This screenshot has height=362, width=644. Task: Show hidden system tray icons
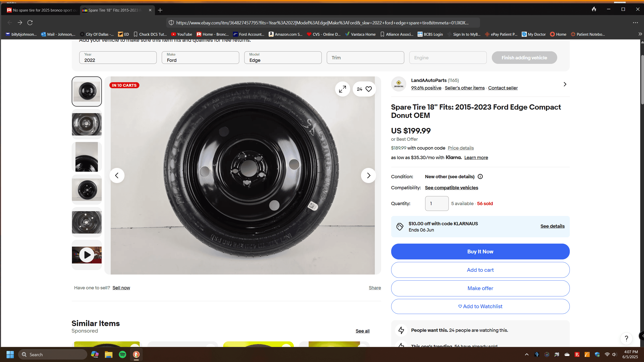click(x=527, y=354)
